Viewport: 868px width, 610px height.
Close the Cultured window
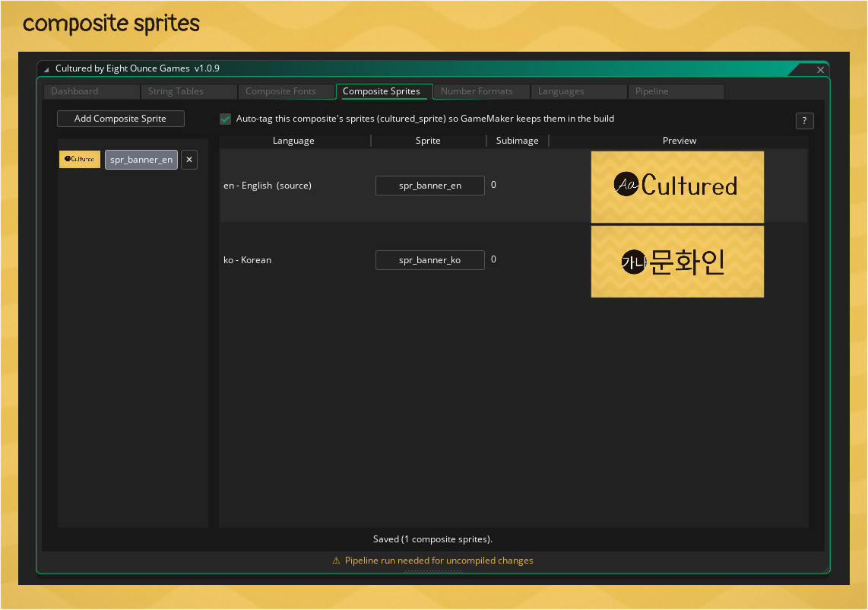click(820, 70)
